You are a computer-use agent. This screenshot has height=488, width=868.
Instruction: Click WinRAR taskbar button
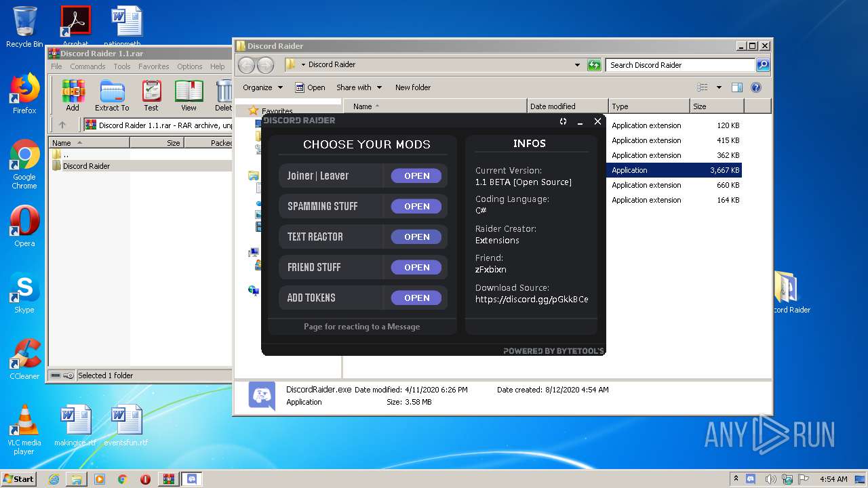pyautogui.click(x=168, y=479)
